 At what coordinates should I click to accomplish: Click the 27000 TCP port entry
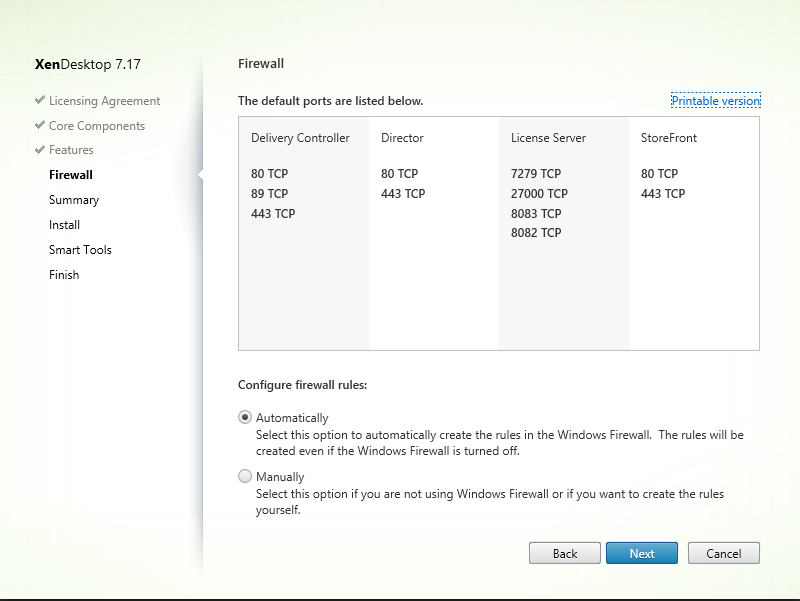click(539, 194)
